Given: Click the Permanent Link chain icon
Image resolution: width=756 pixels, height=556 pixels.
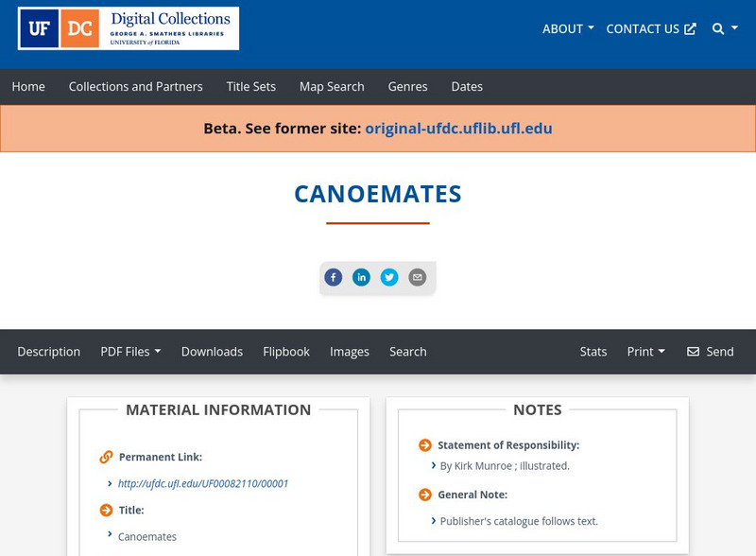Looking at the screenshot, I should pos(106,457).
